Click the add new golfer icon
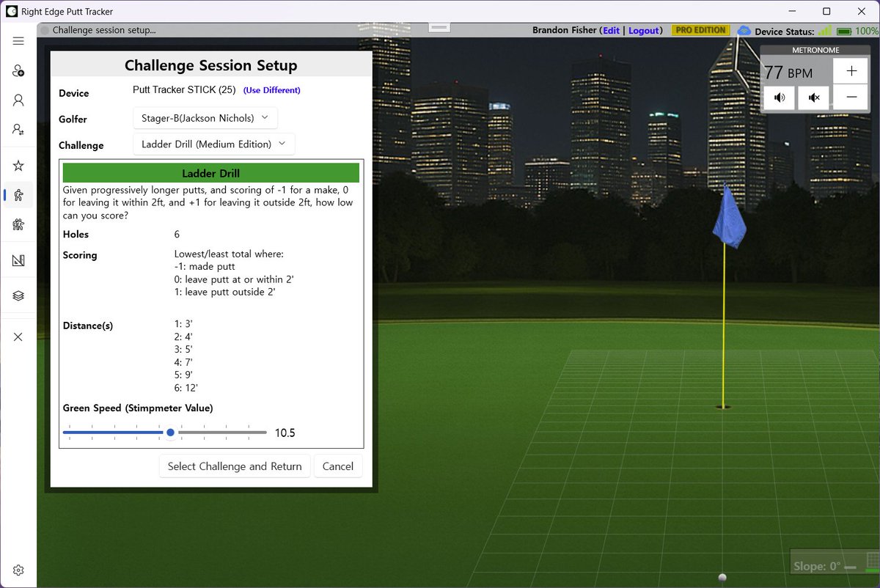 point(18,71)
